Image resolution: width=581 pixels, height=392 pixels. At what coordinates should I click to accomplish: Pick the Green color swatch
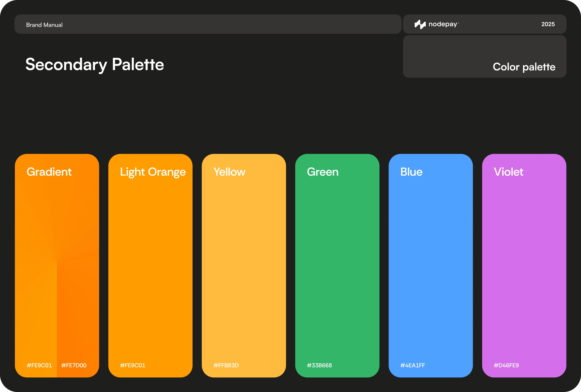click(337, 265)
